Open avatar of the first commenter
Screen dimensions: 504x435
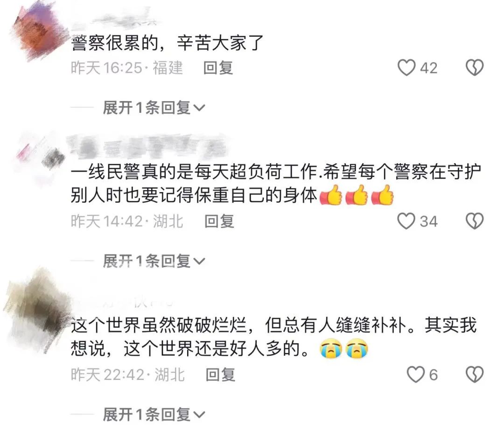click(x=38, y=32)
